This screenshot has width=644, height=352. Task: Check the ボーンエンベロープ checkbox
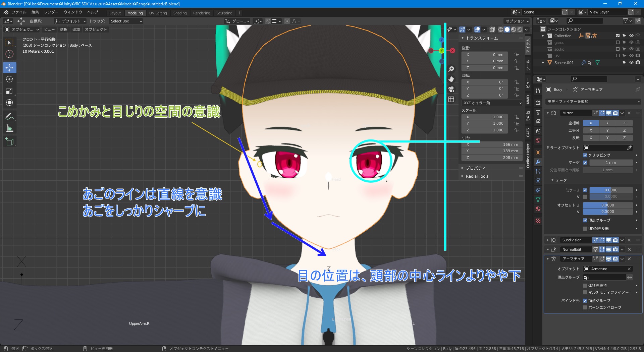(x=585, y=307)
